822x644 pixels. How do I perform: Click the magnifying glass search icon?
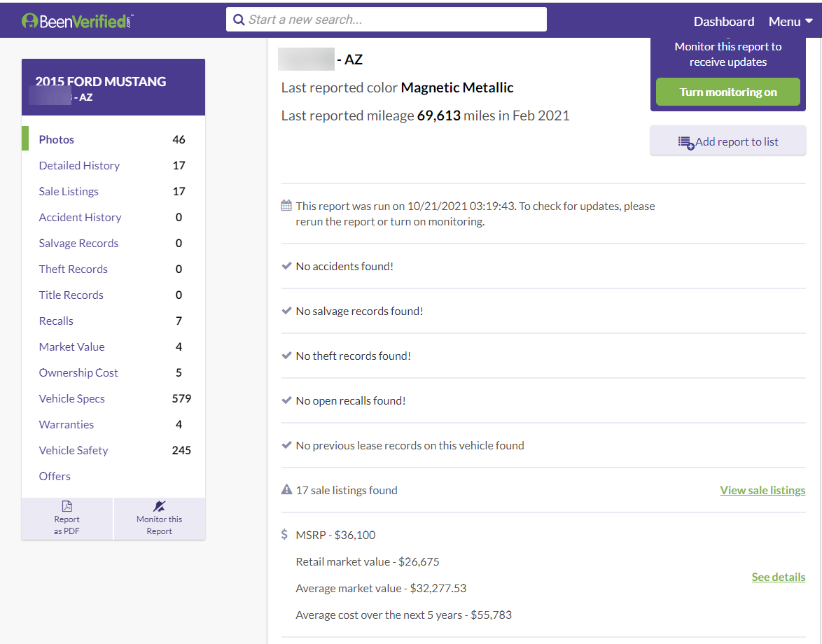point(239,20)
